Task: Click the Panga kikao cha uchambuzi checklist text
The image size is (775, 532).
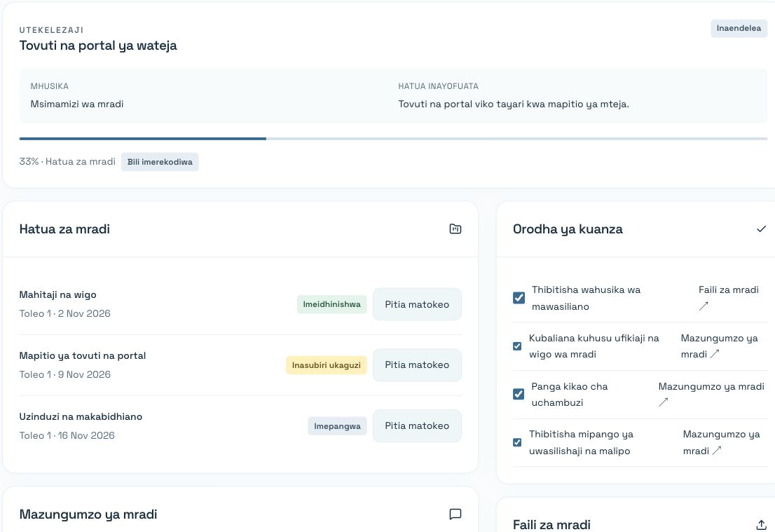Action: point(570,395)
